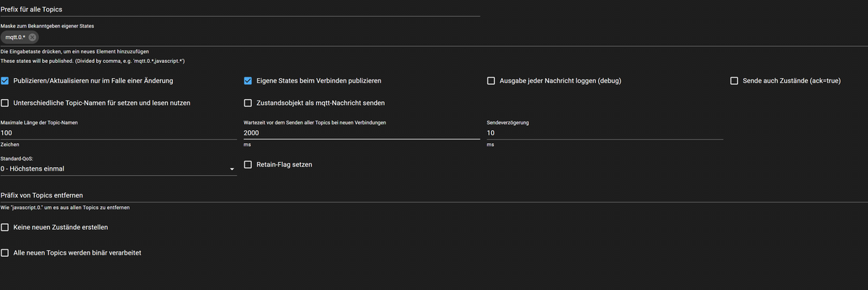
Task: Select the mqtt.0.* mask chip
Action: (x=15, y=37)
